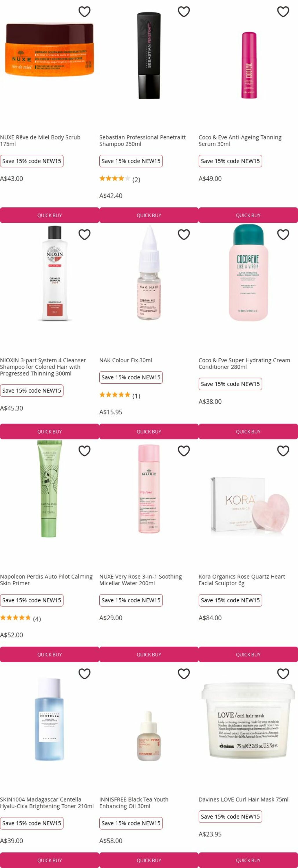Tap heart icon on NAK Colour Fix
298x868 pixels.
(184, 234)
